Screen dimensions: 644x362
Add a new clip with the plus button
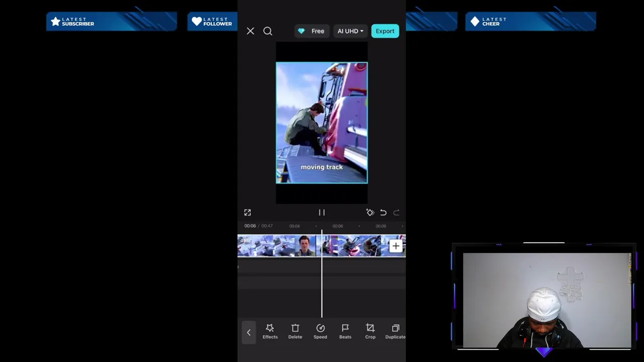click(x=396, y=246)
